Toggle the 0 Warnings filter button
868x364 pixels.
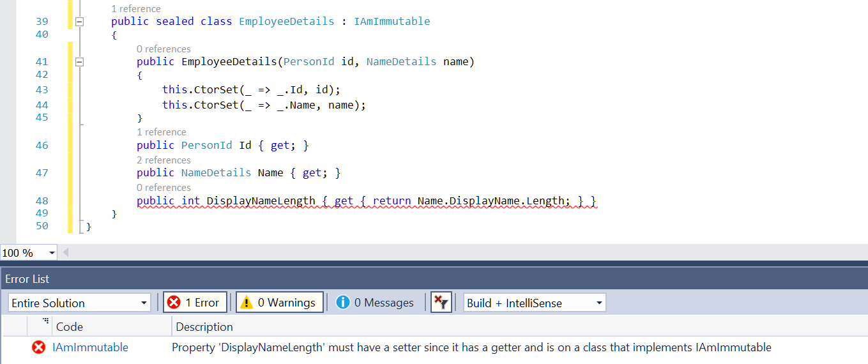pyautogui.click(x=279, y=303)
